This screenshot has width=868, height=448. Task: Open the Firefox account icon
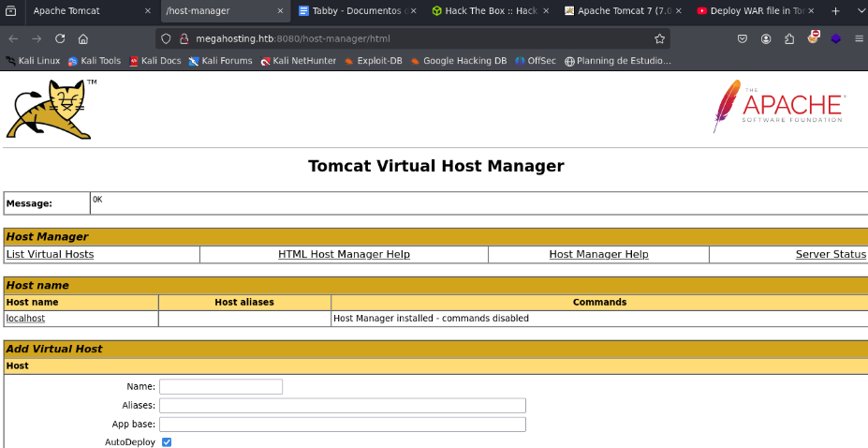point(766,38)
